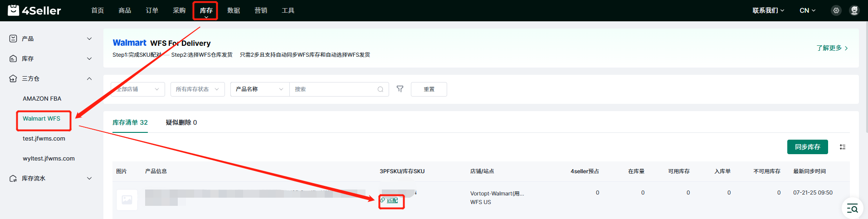Click the 三方仓 warehouse icon
The width and height of the screenshot is (868, 219).
[x=13, y=78]
